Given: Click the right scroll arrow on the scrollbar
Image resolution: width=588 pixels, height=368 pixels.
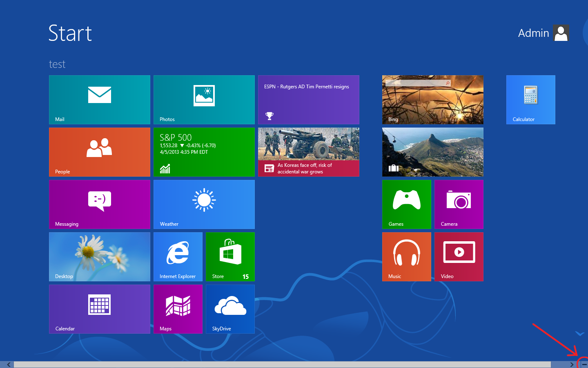Looking at the screenshot, I should (x=571, y=364).
